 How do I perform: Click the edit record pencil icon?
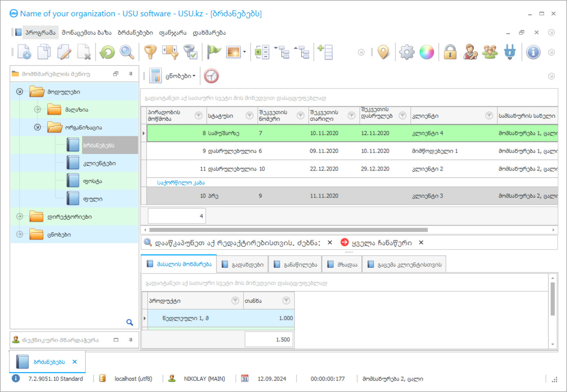(x=64, y=52)
